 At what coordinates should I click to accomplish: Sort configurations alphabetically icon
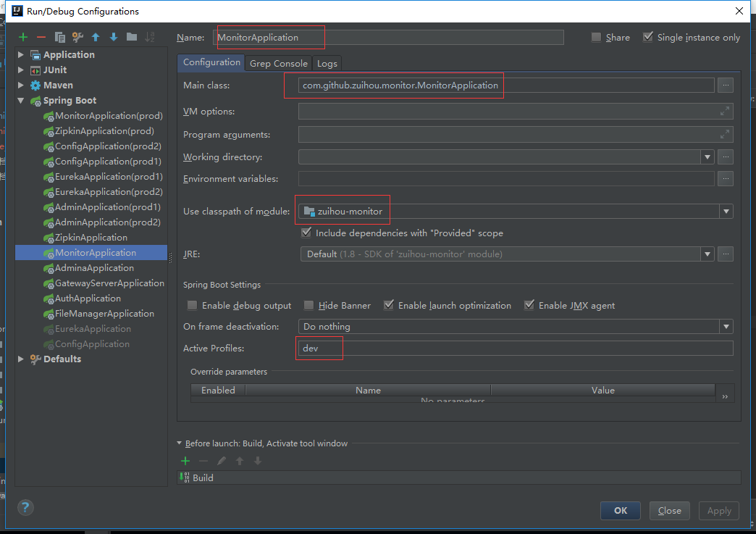pos(150,37)
